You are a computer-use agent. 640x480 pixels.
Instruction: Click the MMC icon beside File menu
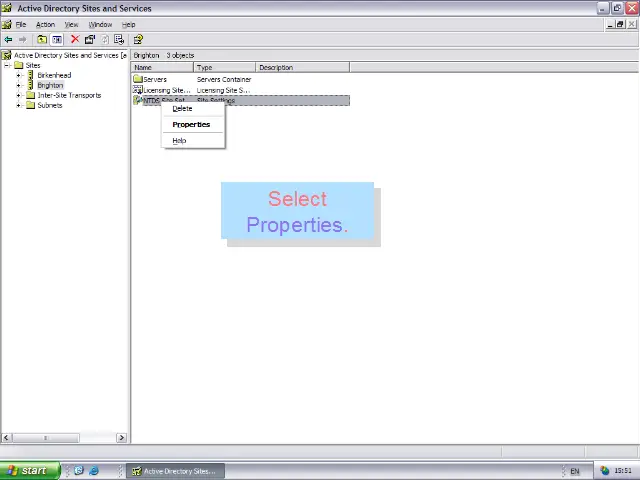[7, 24]
